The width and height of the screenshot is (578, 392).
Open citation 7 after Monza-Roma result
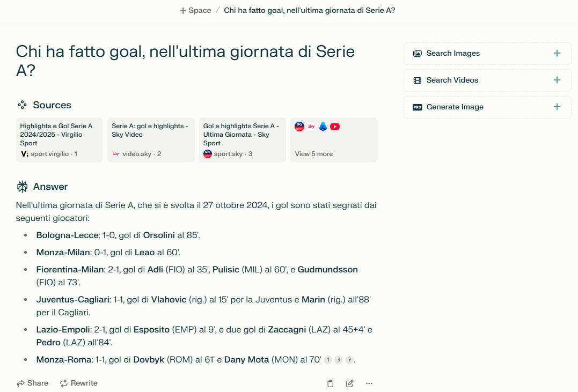(349, 360)
